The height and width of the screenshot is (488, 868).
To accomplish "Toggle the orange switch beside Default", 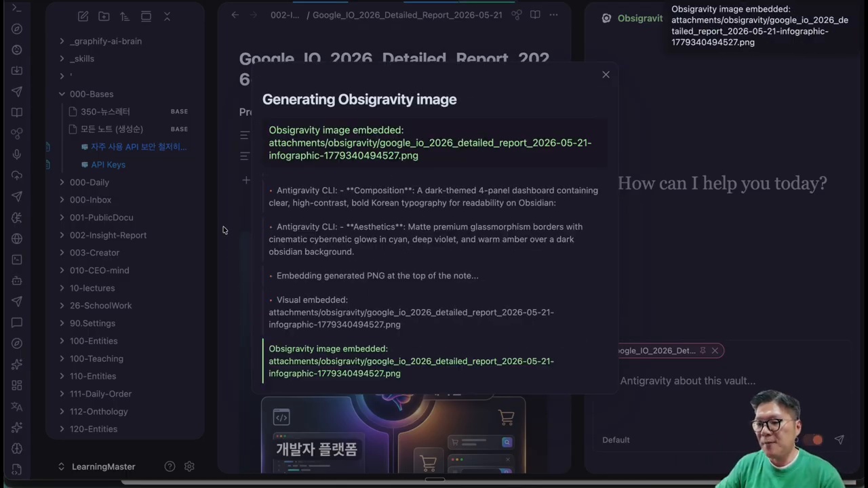I will point(814,440).
